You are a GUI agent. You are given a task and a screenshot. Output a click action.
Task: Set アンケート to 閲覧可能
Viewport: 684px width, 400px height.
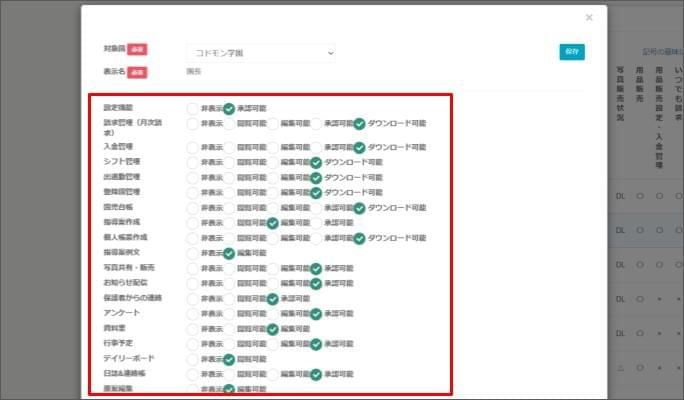(230, 314)
